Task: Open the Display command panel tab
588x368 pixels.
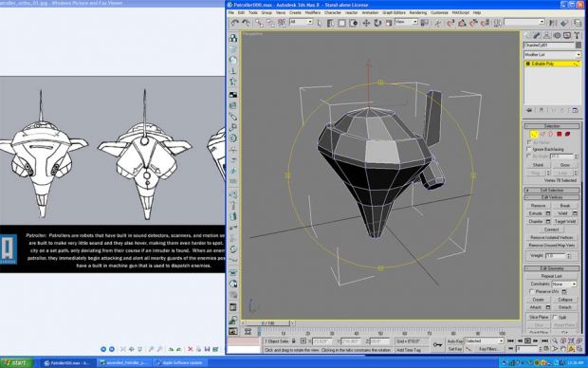Action: click(566, 36)
